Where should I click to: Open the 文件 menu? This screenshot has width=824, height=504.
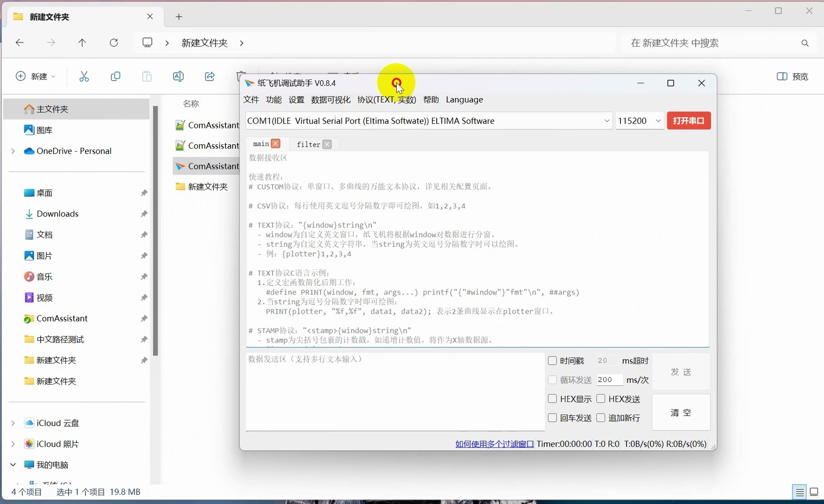tap(251, 99)
